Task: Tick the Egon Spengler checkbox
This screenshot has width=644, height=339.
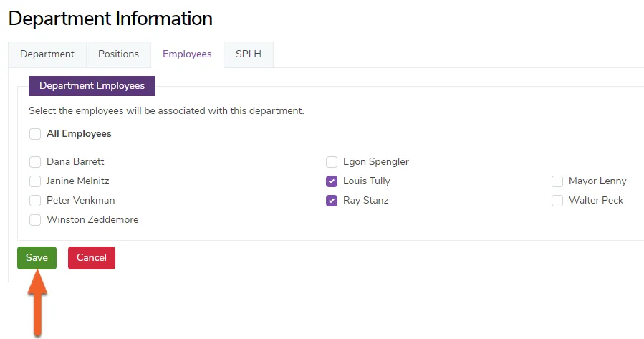Action: pyautogui.click(x=332, y=162)
